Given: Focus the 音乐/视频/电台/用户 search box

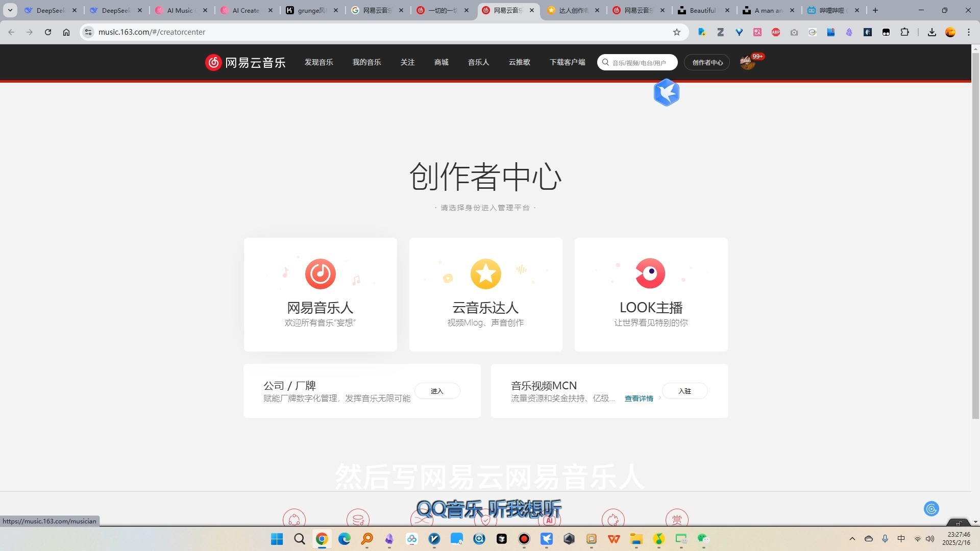Looking at the screenshot, I should pos(638,62).
